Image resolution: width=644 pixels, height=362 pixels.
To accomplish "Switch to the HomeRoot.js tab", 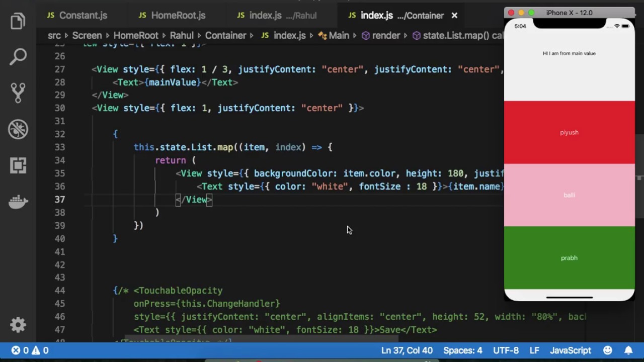I will (x=172, y=16).
